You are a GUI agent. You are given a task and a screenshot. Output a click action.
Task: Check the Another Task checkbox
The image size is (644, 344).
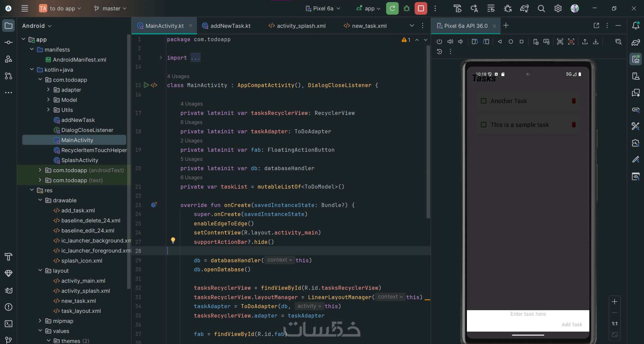(x=484, y=101)
